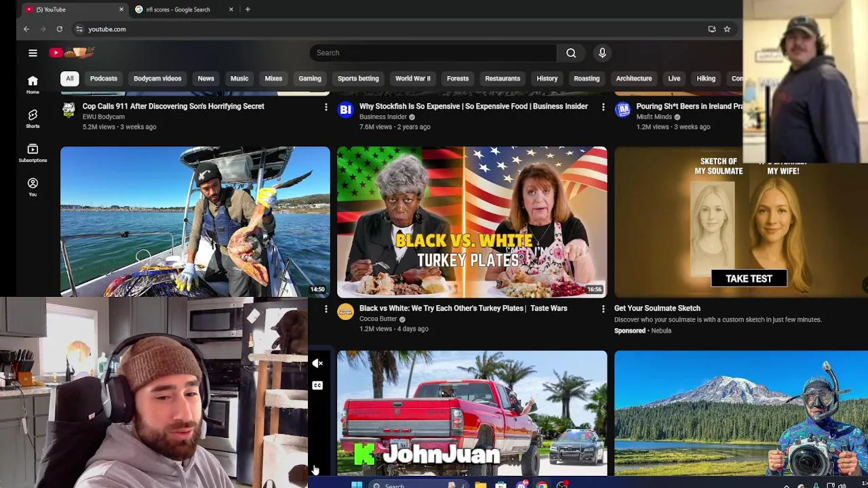Click the Misfit Minds channel name
868x488 pixels.
[654, 117]
